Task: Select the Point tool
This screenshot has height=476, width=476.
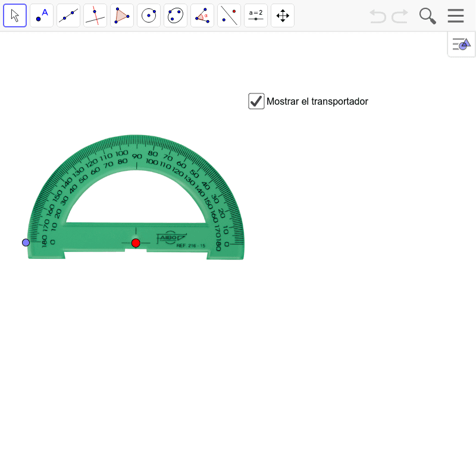Action: point(42,15)
